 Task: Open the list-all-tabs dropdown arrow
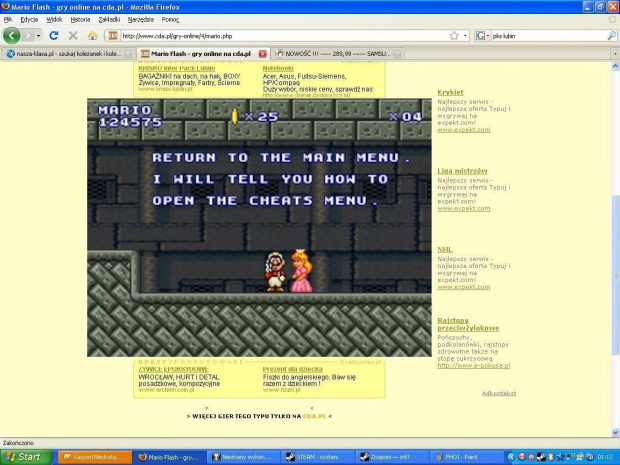coord(614,53)
